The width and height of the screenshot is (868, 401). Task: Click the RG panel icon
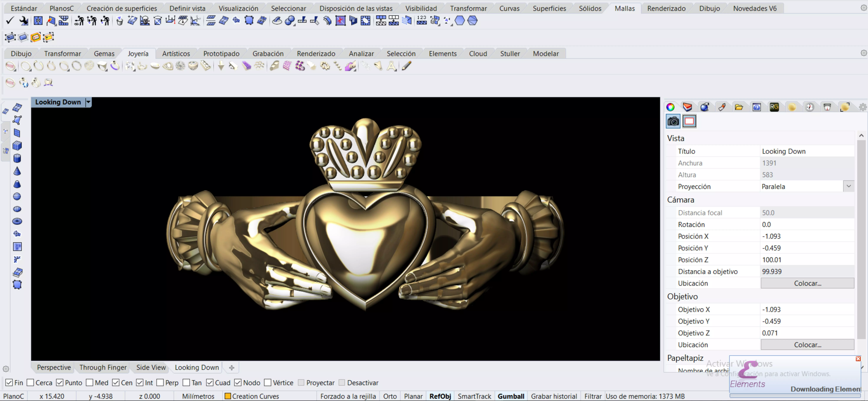[x=774, y=107]
